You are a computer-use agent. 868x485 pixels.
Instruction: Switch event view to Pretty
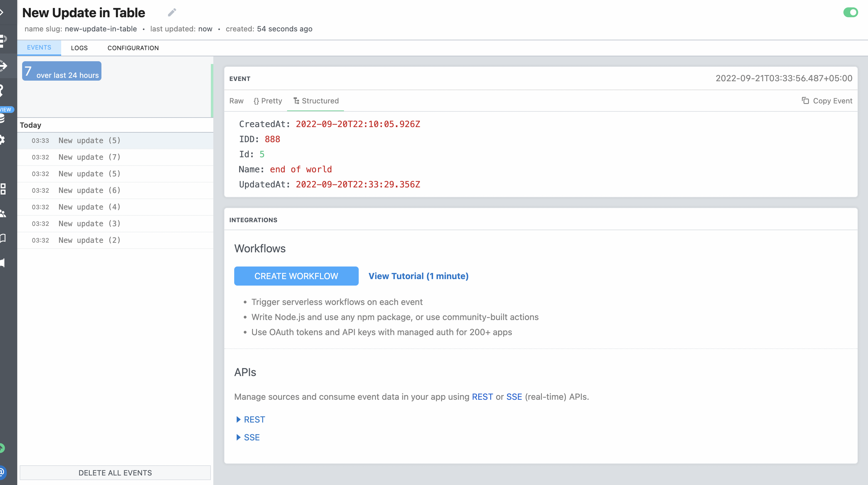[x=268, y=101]
